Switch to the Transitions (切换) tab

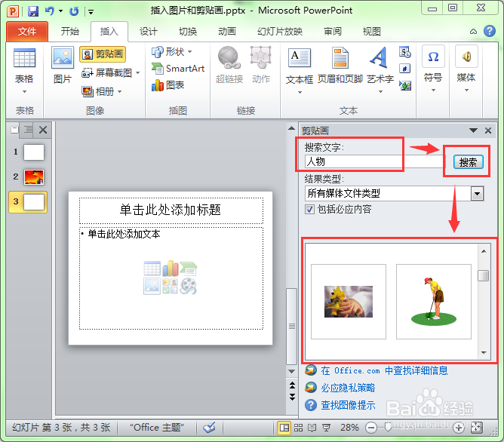[x=188, y=31]
